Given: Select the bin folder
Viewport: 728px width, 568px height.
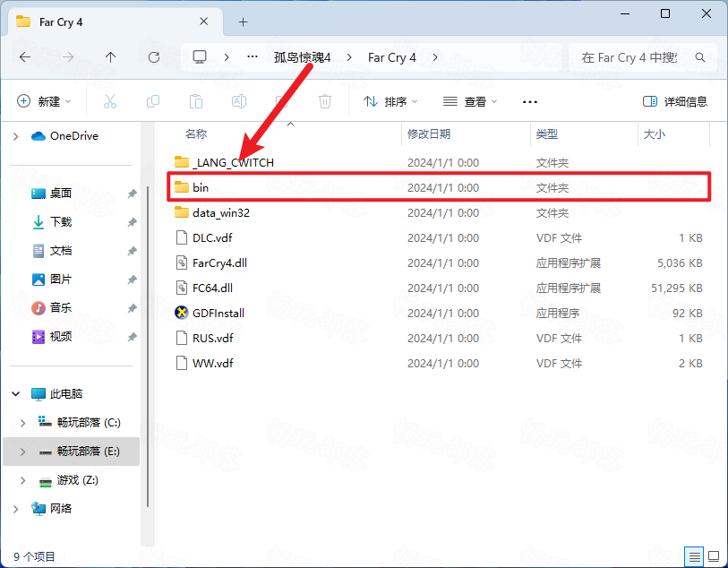Looking at the screenshot, I should click(x=438, y=187).
